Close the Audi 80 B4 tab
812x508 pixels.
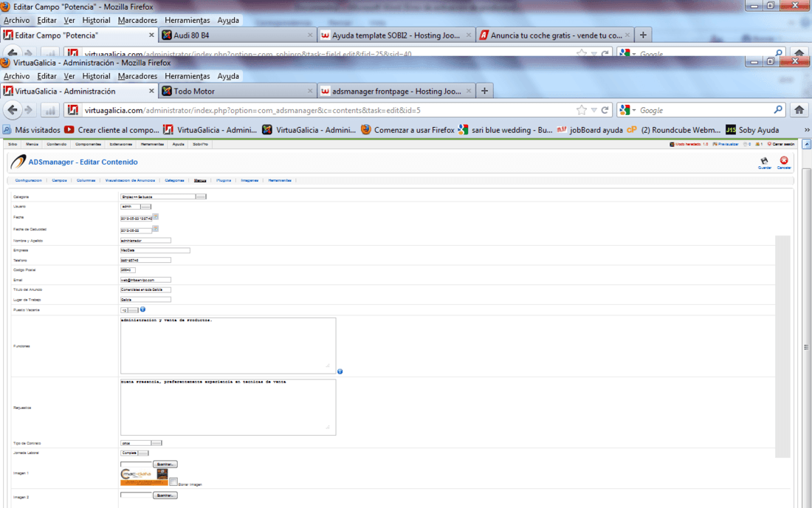pyautogui.click(x=310, y=35)
